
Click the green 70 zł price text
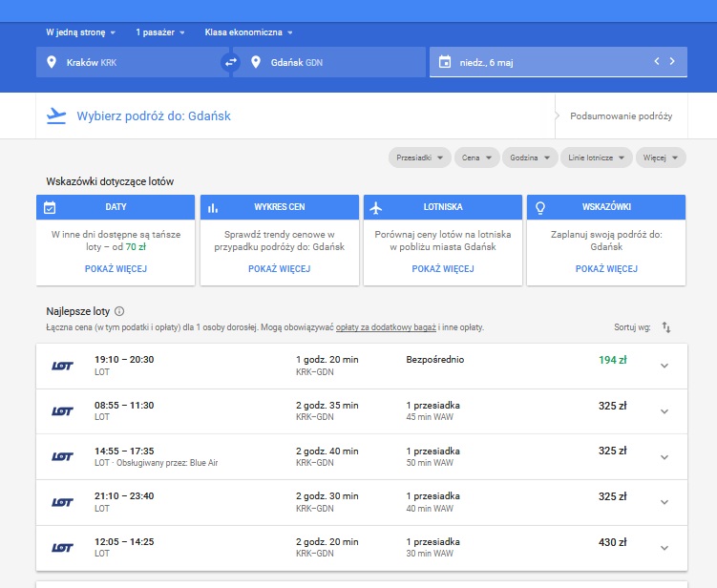[136, 247]
